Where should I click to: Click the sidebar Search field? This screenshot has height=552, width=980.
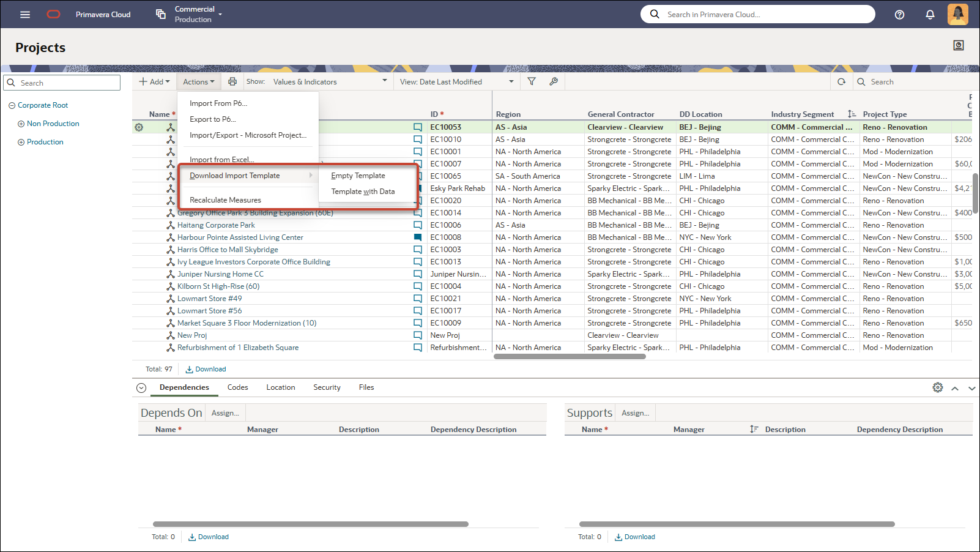coord(62,83)
